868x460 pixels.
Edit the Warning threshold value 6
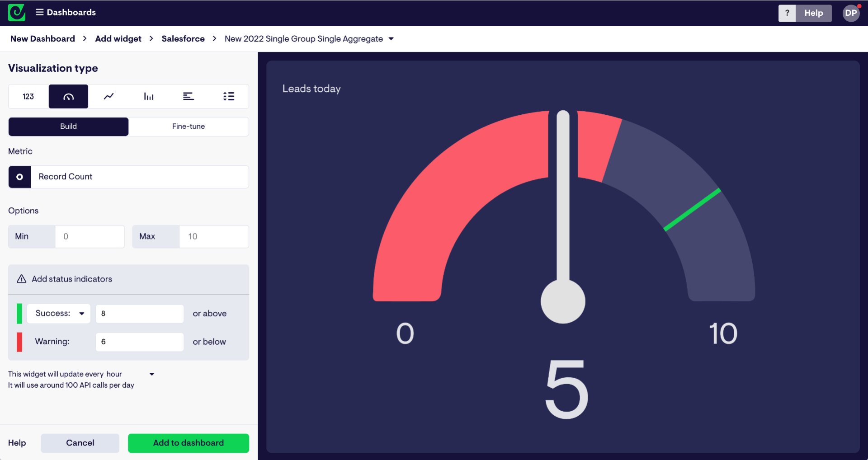coord(140,342)
